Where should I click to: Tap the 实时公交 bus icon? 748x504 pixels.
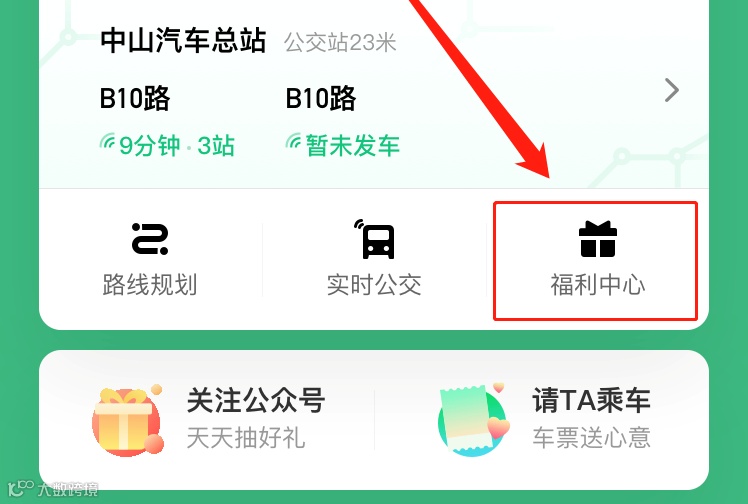tap(374, 239)
